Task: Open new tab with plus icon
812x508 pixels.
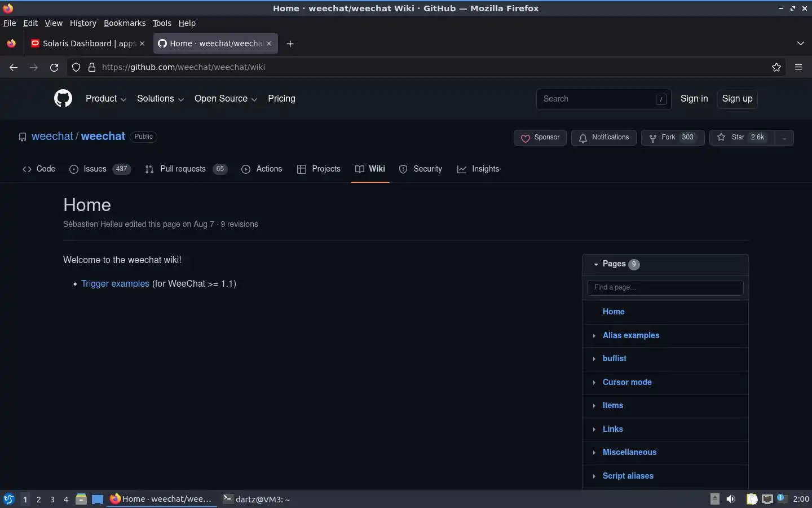Action: pos(290,43)
